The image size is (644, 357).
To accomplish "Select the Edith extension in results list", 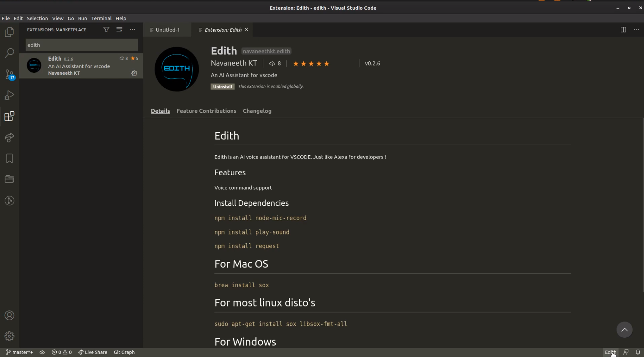I will 81,66.
